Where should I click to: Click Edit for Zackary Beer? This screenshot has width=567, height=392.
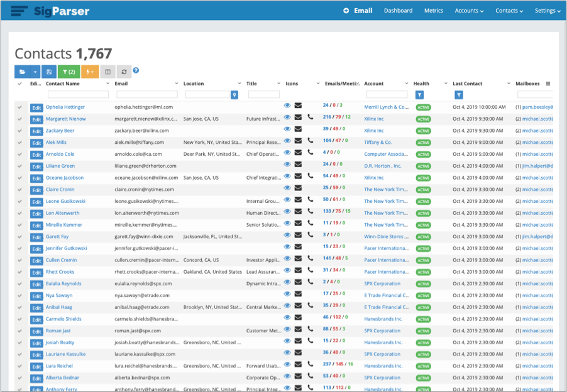(x=36, y=131)
